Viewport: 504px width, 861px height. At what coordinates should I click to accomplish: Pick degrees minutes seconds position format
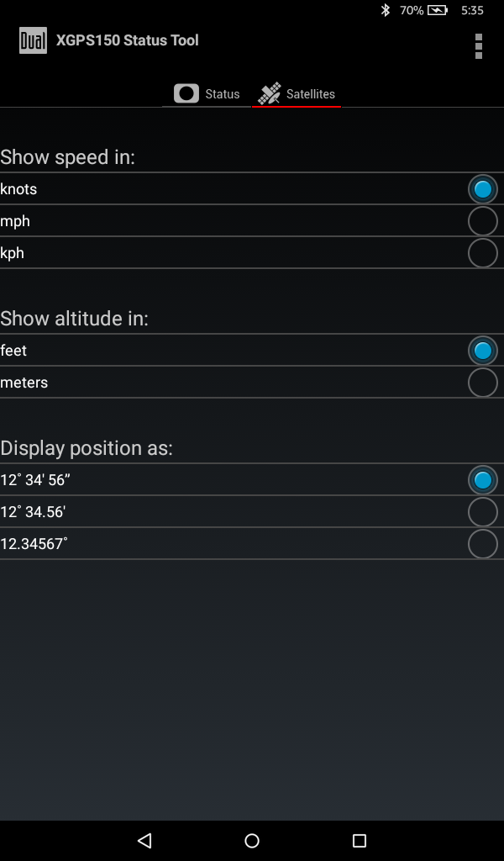[483, 479]
